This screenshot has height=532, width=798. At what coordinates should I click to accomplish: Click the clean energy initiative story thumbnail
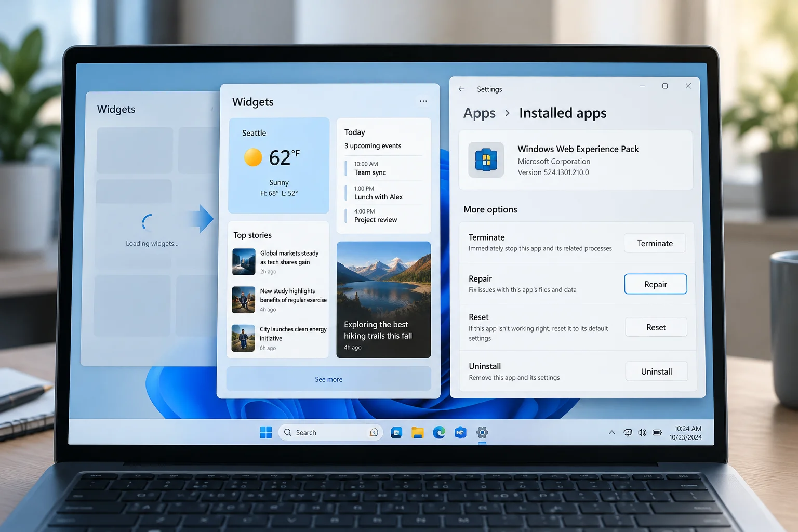(x=243, y=338)
